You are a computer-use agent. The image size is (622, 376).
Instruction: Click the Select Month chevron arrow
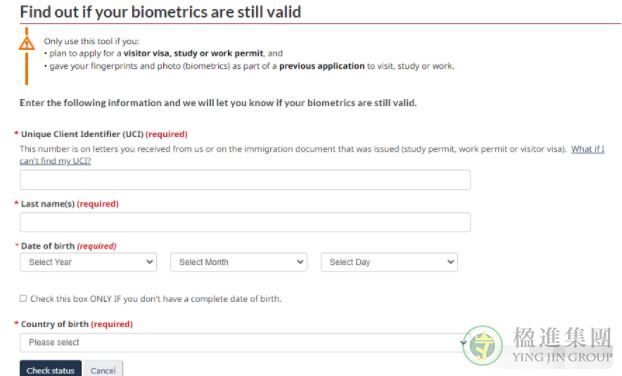[300, 262]
